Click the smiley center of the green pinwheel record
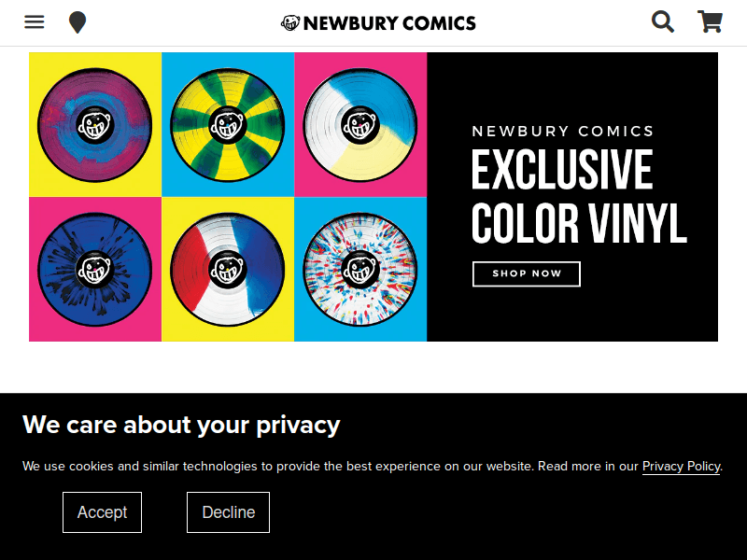 click(228, 124)
